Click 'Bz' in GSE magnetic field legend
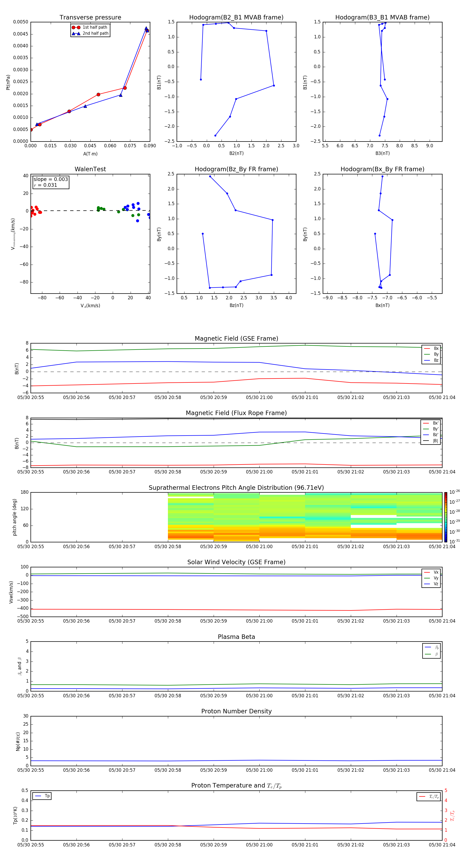 (436, 360)
